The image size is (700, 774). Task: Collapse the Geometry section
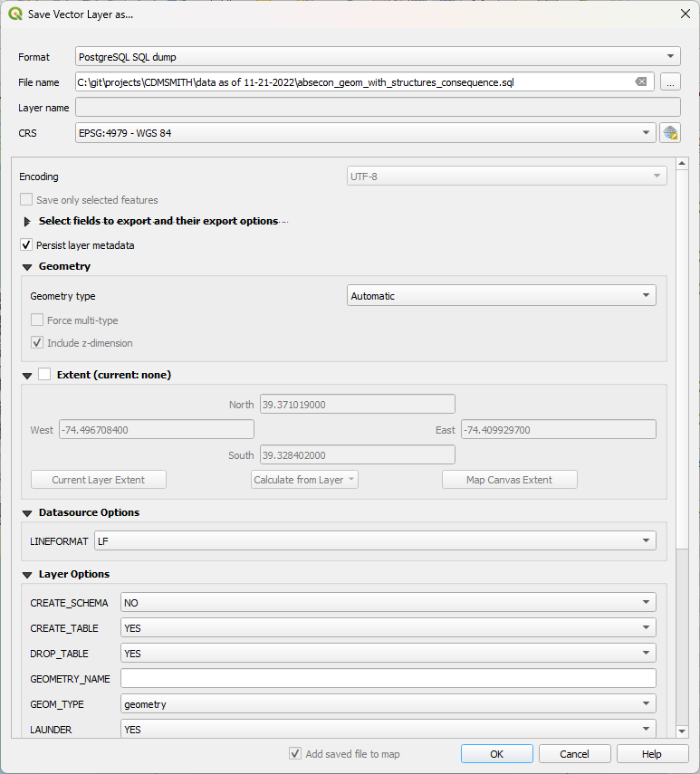click(x=27, y=267)
